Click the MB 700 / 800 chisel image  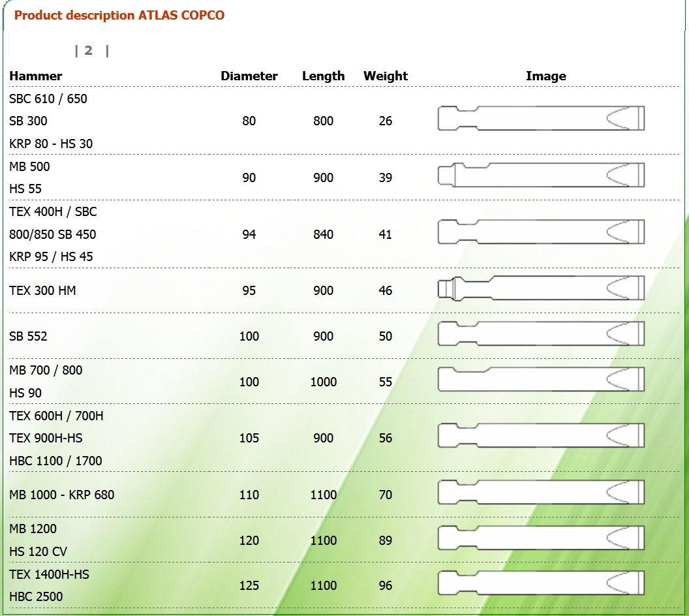click(541, 379)
